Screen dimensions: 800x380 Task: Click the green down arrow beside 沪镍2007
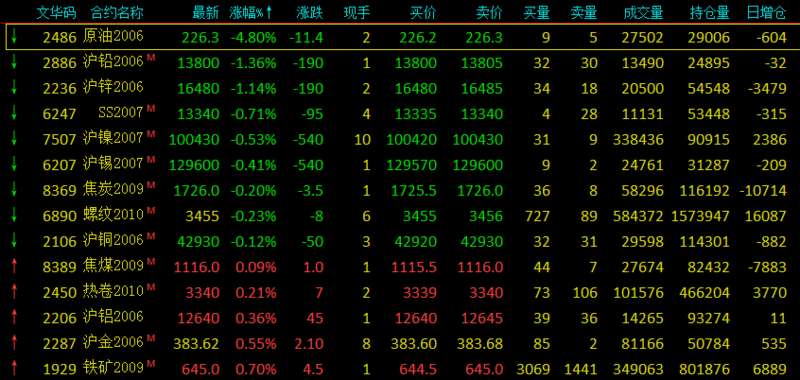tap(15, 139)
